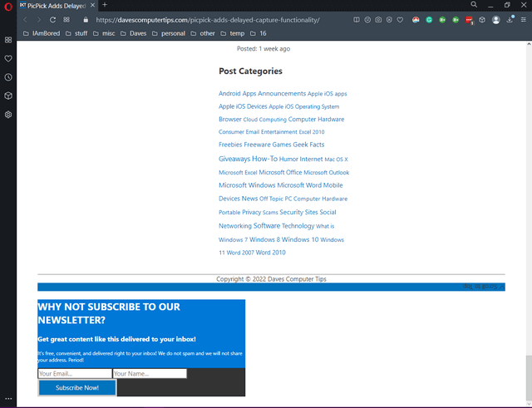Open the Android Apps category link
The width and height of the screenshot is (532, 408).
coord(237,93)
